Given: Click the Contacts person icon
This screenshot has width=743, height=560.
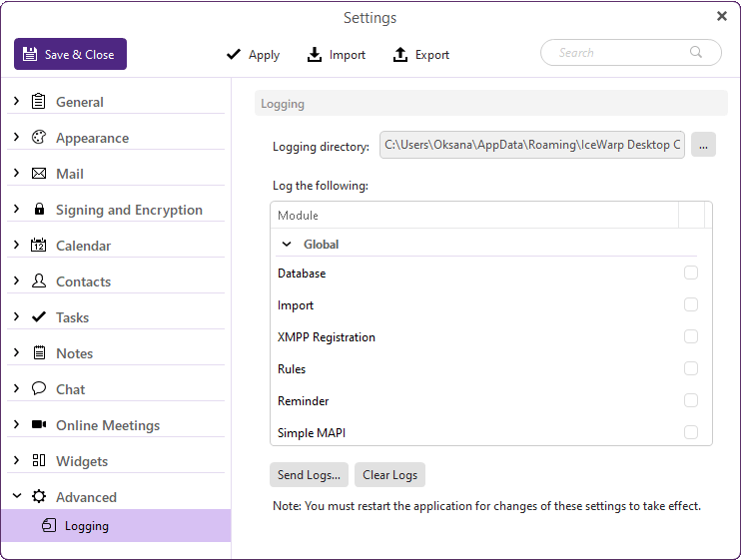Looking at the screenshot, I should pyautogui.click(x=38, y=280).
